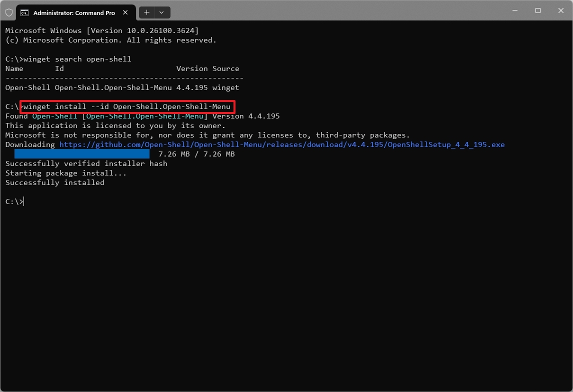Click the 'Source' column header

pos(226,68)
